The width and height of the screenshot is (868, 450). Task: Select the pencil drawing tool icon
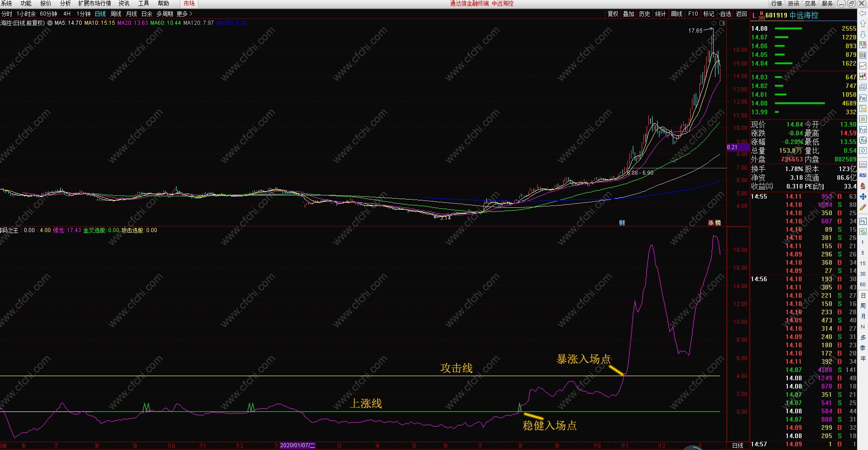863,207
